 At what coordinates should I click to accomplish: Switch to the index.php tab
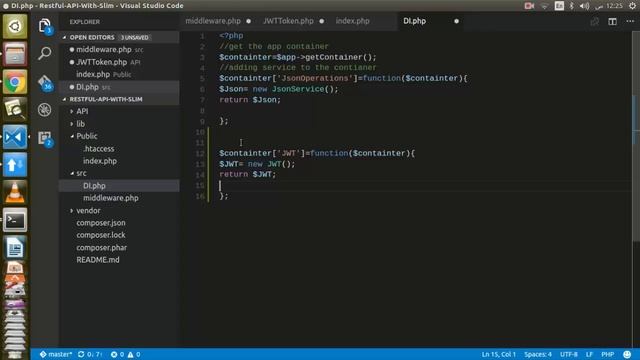tap(363, 21)
